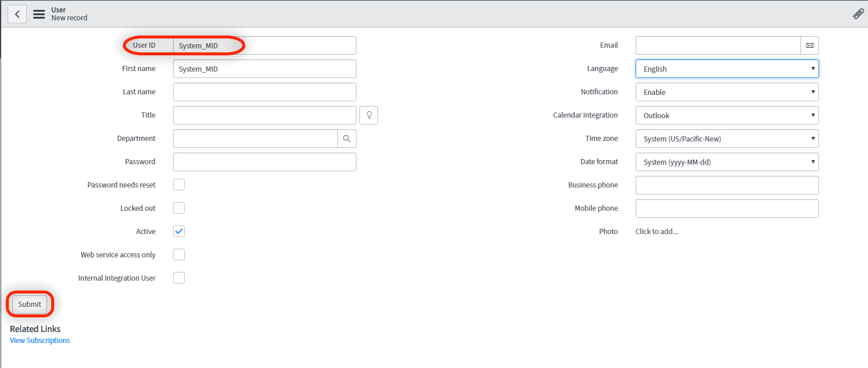Click the back arrow button
868x368 pixels.
[17, 14]
